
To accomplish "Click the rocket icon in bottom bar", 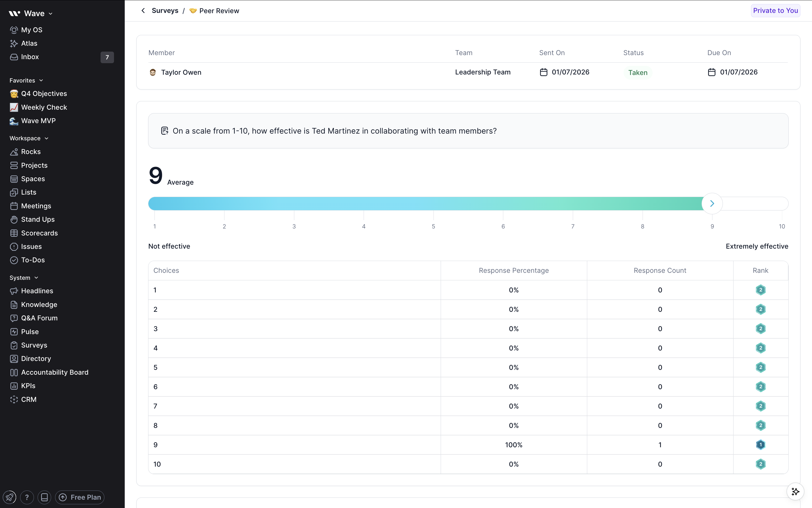I will click(x=9, y=497).
